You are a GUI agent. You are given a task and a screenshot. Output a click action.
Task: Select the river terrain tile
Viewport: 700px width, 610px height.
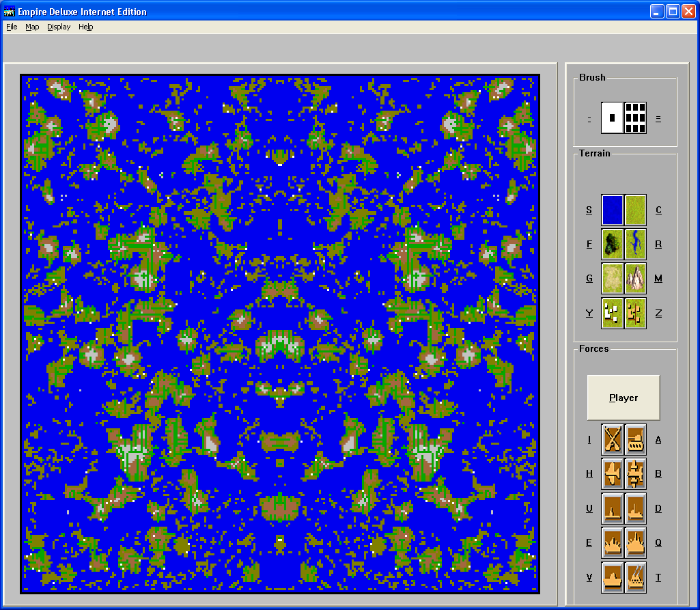click(635, 244)
